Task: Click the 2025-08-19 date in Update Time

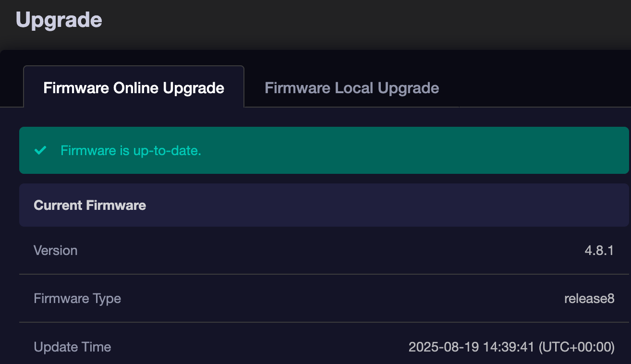Action: [x=444, y=347]
